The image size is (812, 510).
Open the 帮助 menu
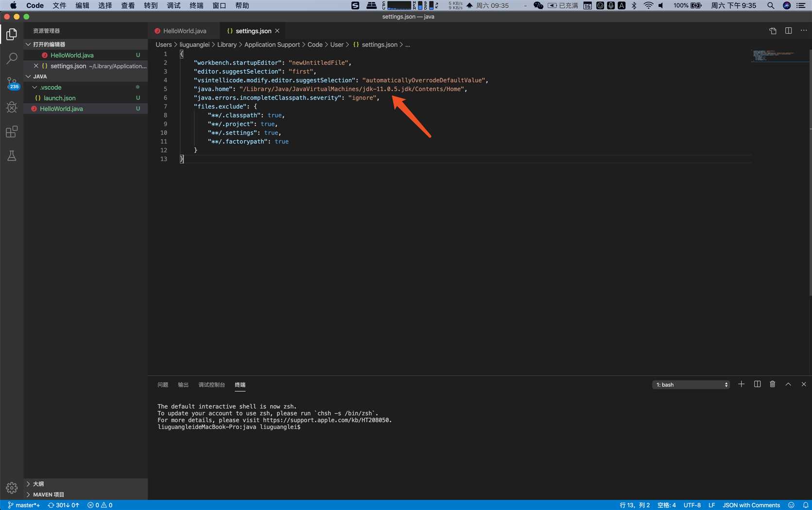pyautogui.click(x=242, y=5)
